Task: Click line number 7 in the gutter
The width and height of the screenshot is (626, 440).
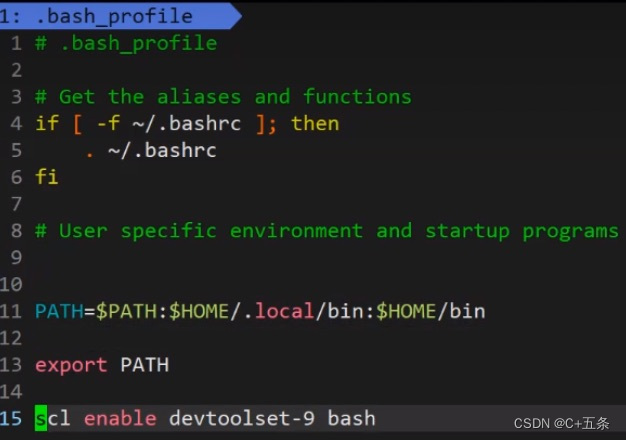Action: click(16, 204)
